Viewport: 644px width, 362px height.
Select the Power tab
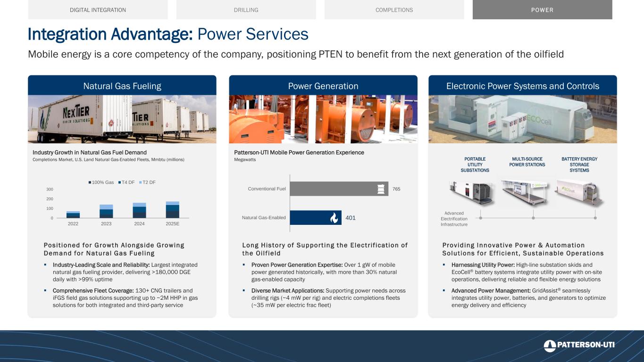542,9
